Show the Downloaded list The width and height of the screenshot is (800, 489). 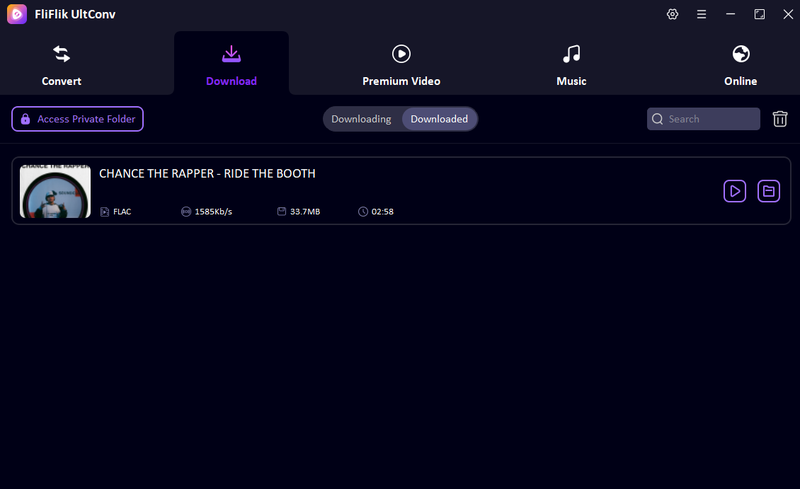click(x=439, y=119)
